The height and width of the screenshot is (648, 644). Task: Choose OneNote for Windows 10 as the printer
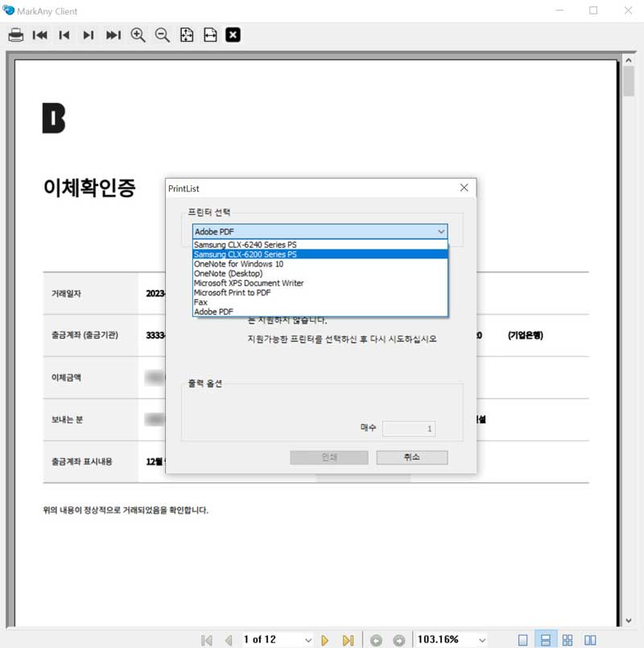(x=266, y=263)
